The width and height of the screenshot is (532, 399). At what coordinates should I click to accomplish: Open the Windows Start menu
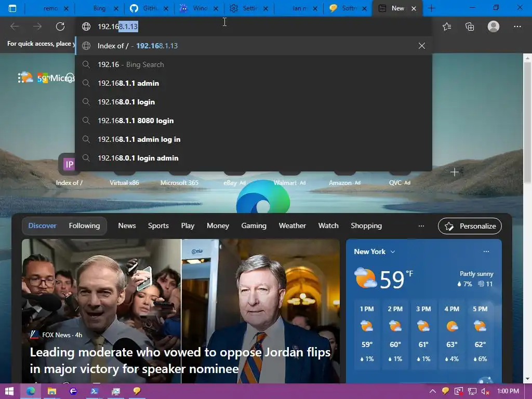[9, 391]
